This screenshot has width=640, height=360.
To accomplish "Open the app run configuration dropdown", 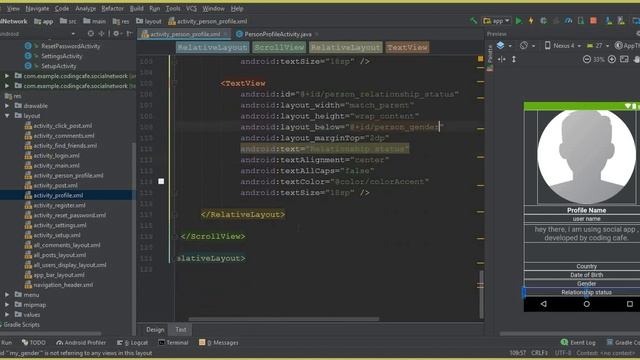I will (x=497, y=21).
